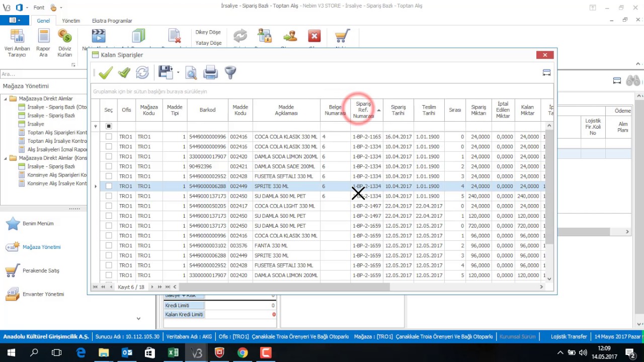Viewport: 644px width, 362px height.
Task: Expand the ribbon group dialog launcher
Action: coord(73,65)
